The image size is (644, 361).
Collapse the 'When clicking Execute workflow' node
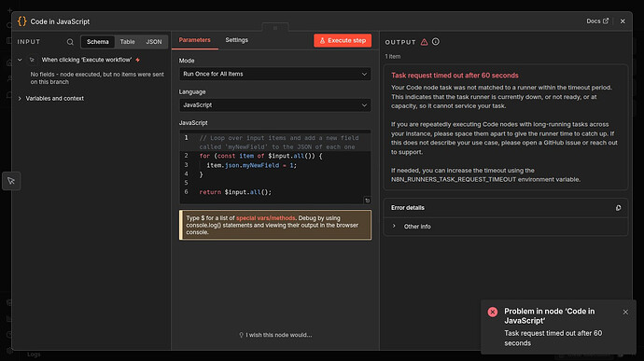[x=20, y=60]
